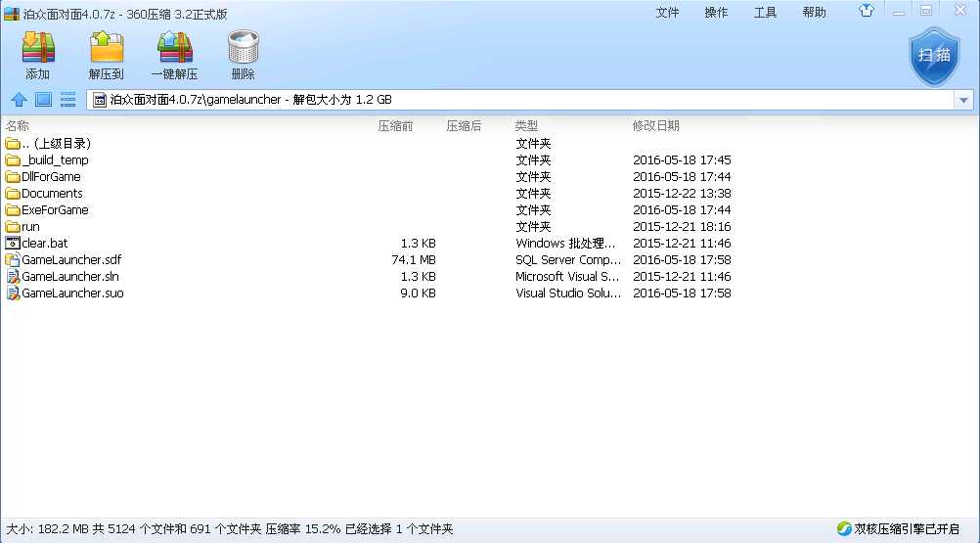The image size is (980, 543).
Task: Open the 工具 menu
Action: tap(765, 13)
